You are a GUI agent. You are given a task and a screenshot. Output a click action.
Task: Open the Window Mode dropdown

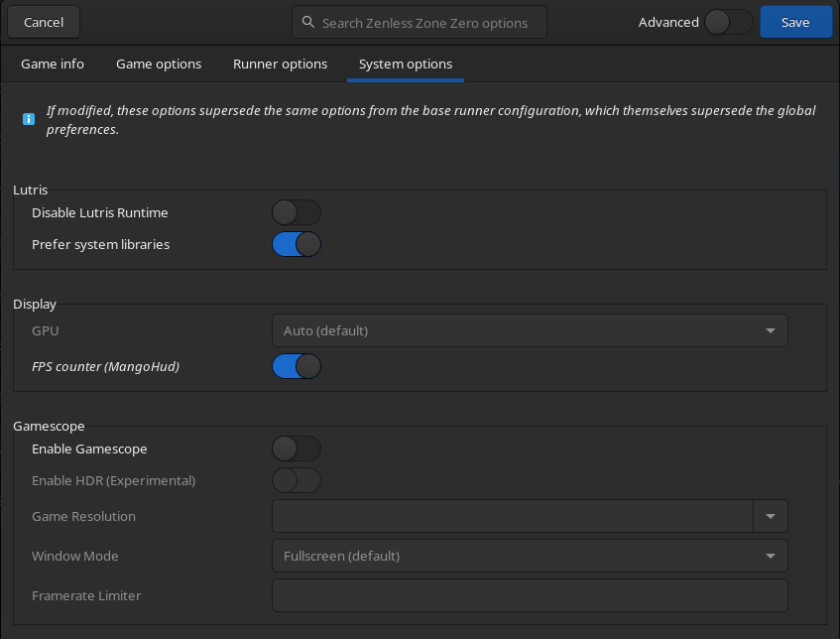pyautogui.click(x=530, y=556)
